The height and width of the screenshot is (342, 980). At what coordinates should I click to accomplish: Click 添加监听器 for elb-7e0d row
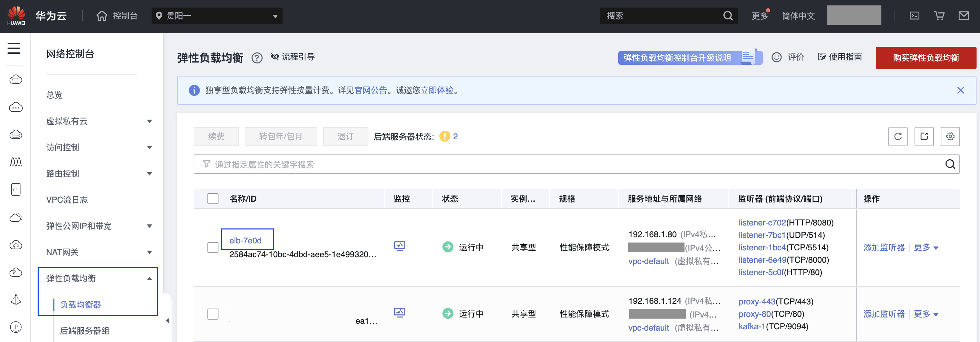pyautogui.click(x=884, y=248)
